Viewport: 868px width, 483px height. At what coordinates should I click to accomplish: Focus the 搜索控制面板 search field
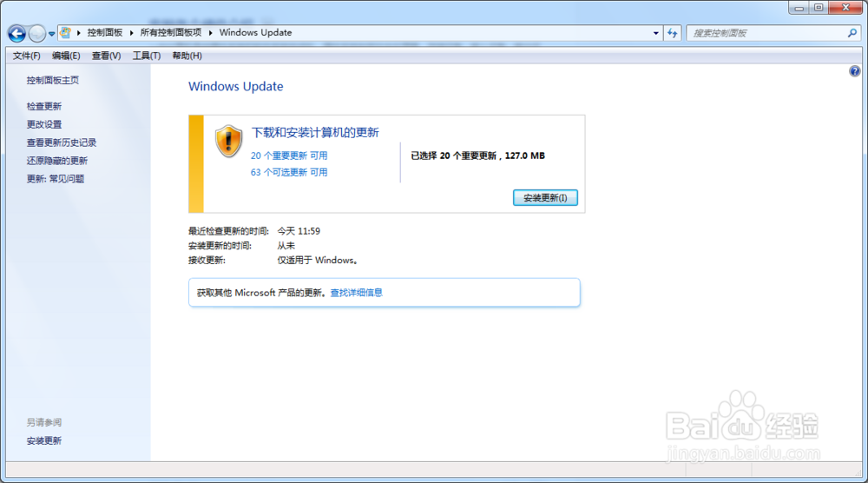(766, 33)
